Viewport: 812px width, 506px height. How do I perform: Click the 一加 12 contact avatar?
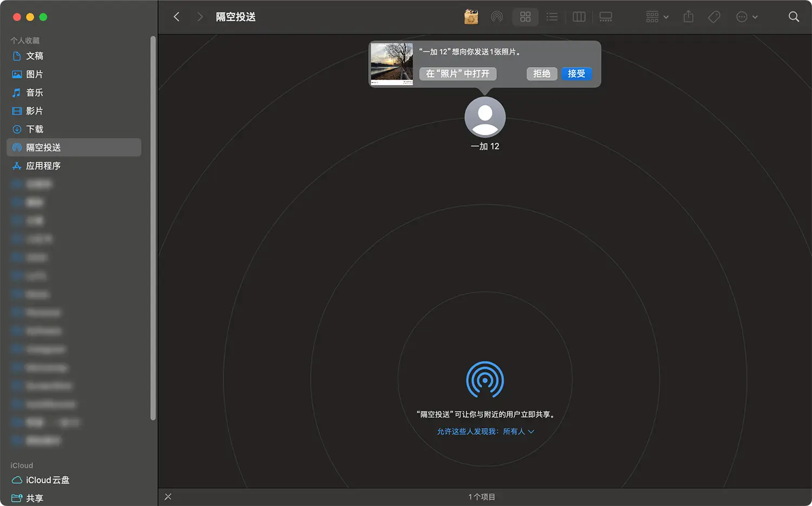click(x=485, y=117)
